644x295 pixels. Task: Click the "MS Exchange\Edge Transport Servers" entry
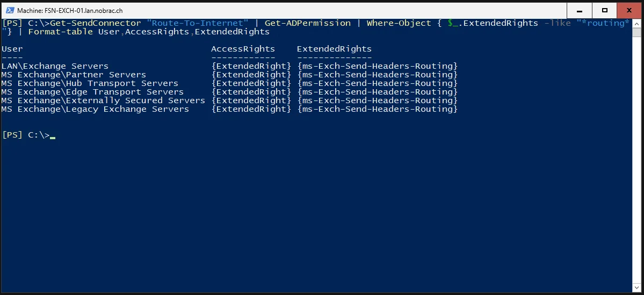[x=92, y=92]
